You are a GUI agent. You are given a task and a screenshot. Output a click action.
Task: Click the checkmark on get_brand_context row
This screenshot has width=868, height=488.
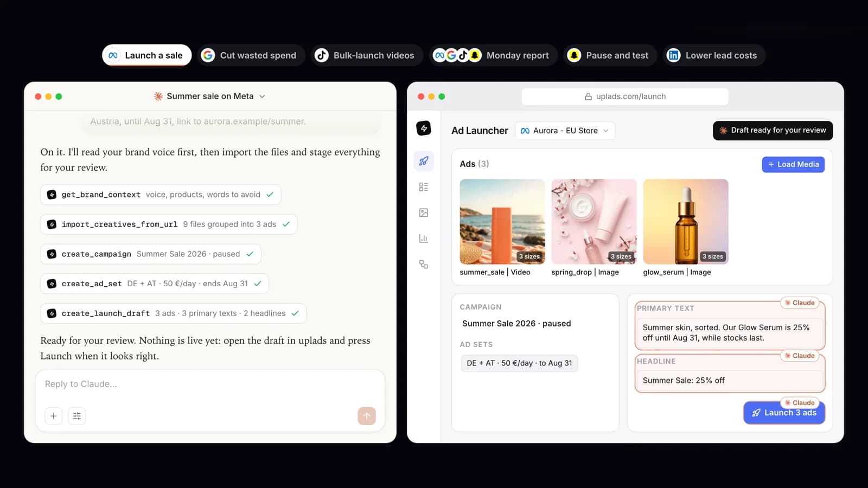click(x=270, y=195)
